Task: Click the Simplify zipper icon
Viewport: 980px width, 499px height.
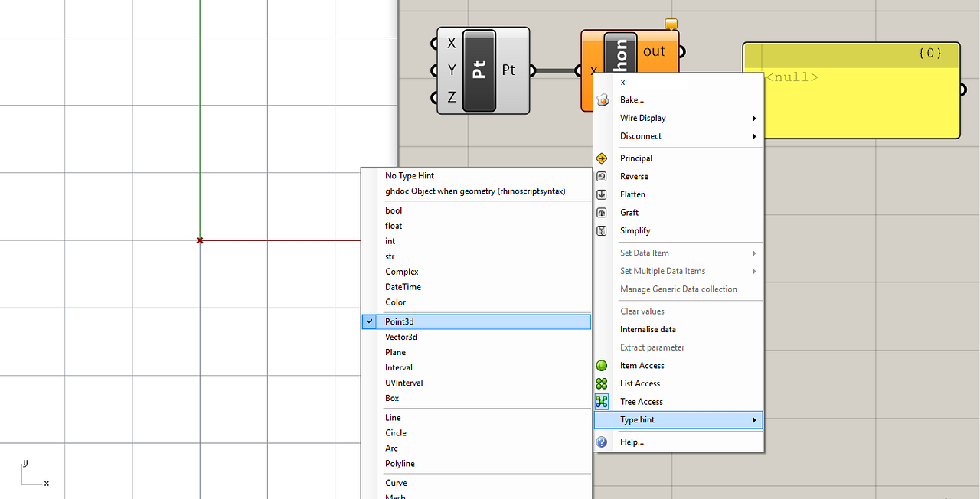Action: click(x=602, y=230)
